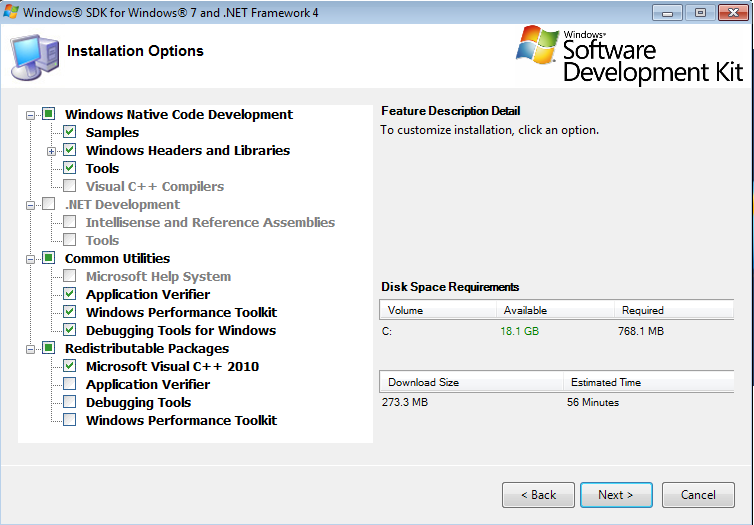Click the 'C:' volume row entry
This screenshot has width=754, height=525.
click(x=387, y=331)
